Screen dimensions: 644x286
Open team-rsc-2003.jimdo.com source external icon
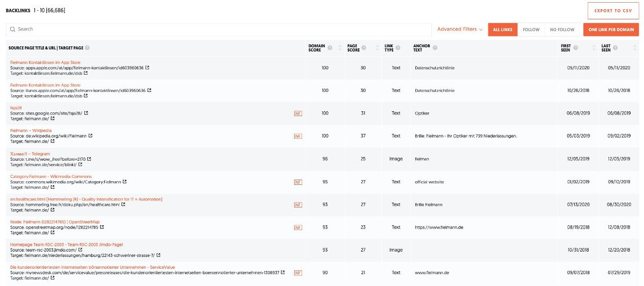click(x=80, y=250)
